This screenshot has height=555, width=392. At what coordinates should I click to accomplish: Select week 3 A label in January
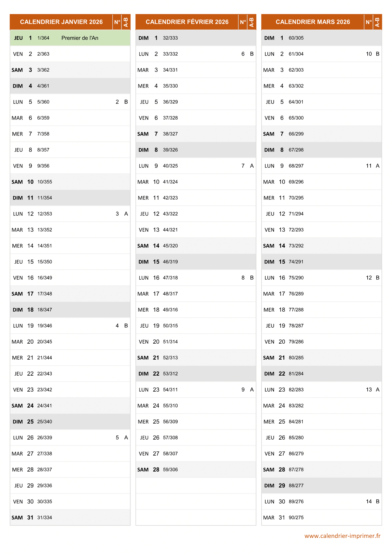point(122,214)
